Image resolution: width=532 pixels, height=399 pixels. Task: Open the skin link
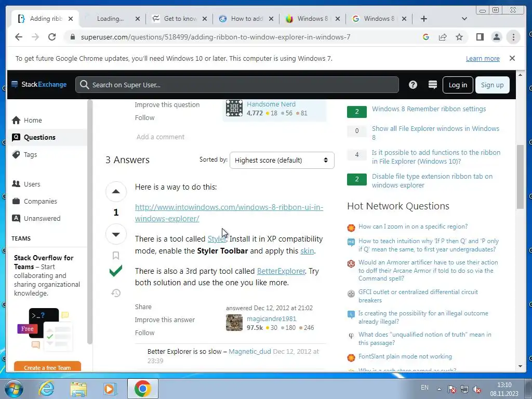307,251
